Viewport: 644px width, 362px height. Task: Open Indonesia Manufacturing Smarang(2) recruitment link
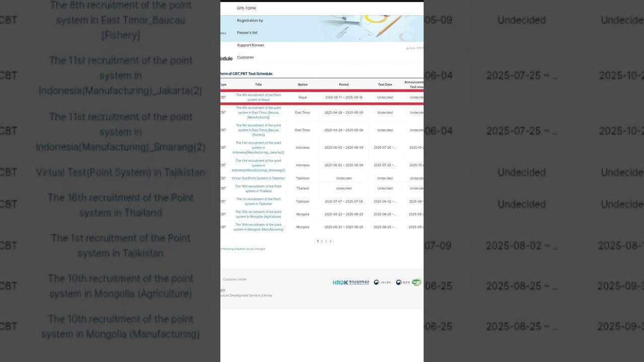pos(259,165)
